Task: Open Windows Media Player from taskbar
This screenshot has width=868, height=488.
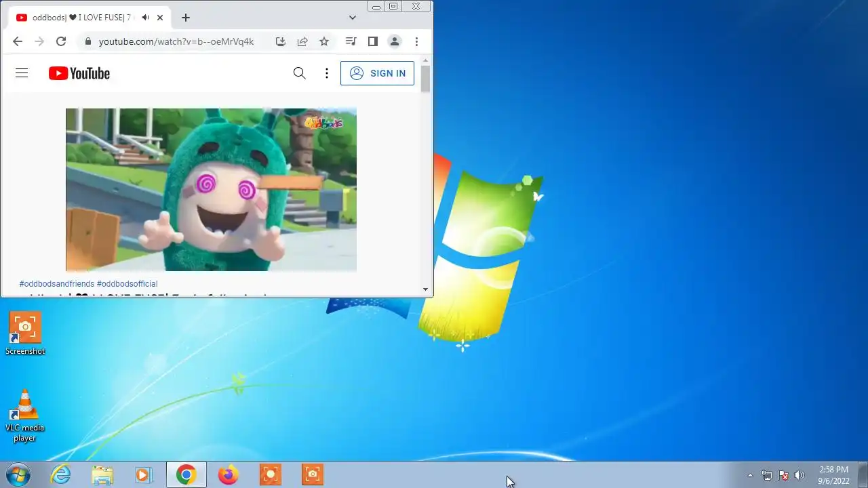Action: pos(144,474)
